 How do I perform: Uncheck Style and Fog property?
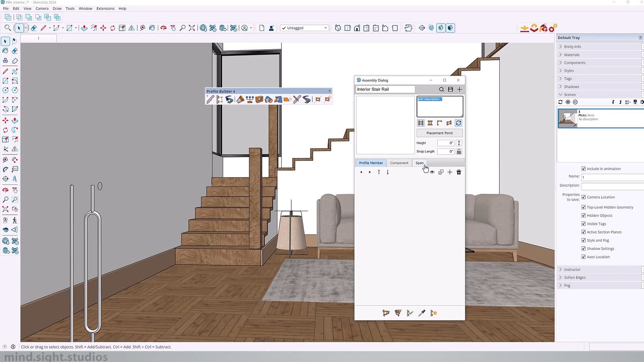[x=583, y=240]
